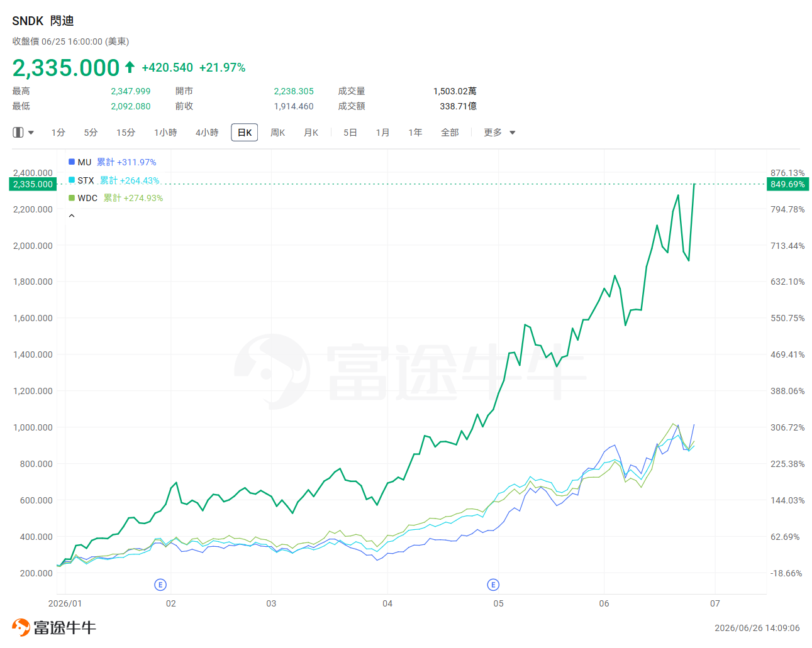Screen dimensions: 812x648
Task: Switch to 月K monthly chart
Action: [x=311, y=133]
